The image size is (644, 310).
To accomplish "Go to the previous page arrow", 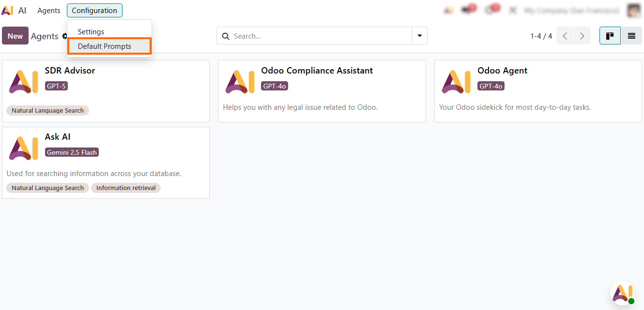I will tap(565, 36).
